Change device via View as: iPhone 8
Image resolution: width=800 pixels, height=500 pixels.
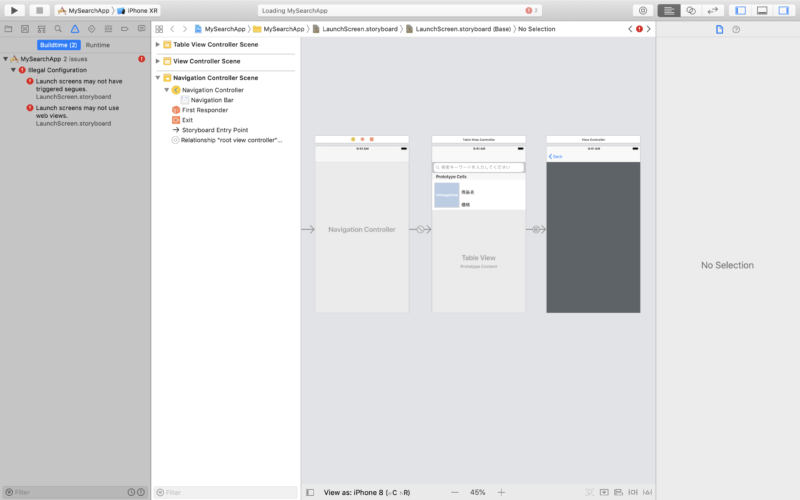click(x=367, y=492)
